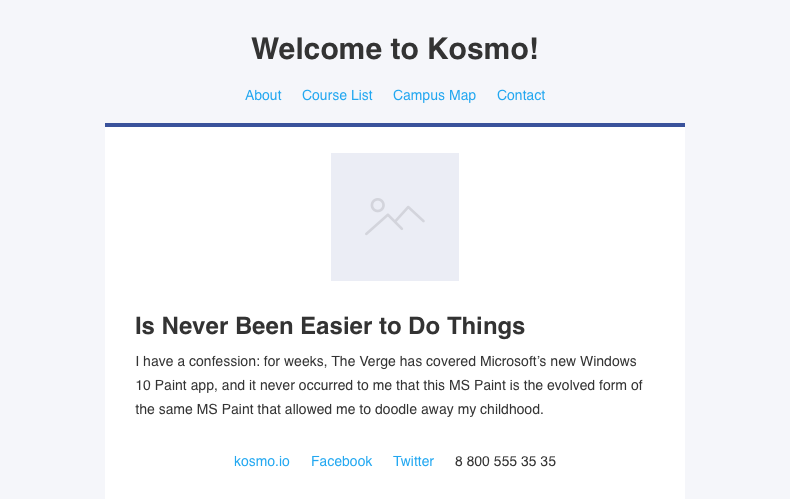The height and width of the screenshot is (499, 790).
Task: Click the Is Never Been Easier heading
Action: point(330,326)
